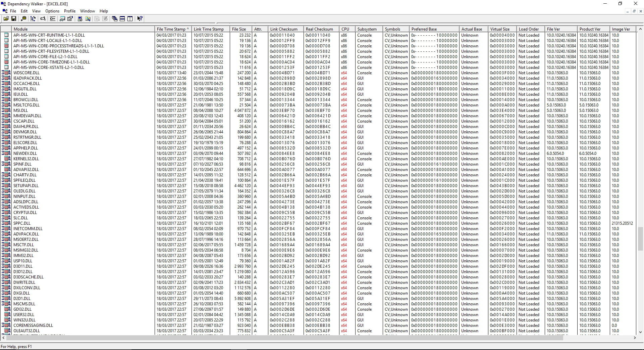Click the scroll-right arrow at bottom
The height and width of the screenshot is (350, 644).
coord(635,338)
